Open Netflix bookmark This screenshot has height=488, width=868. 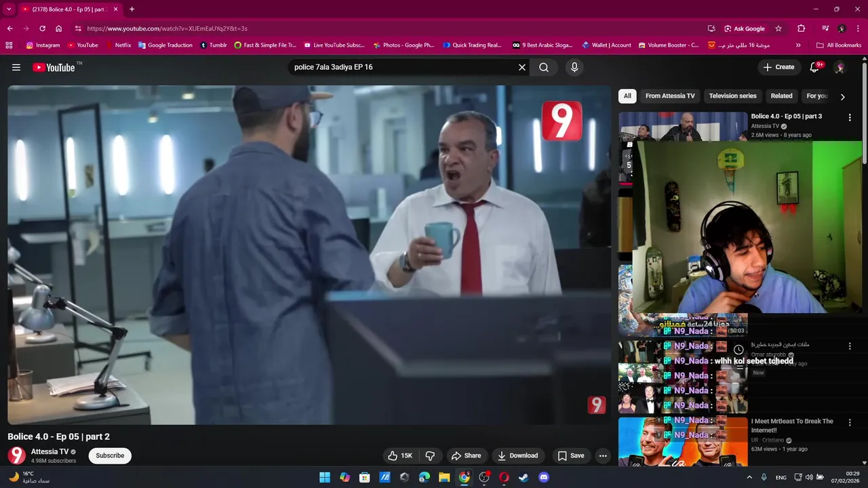(x=119, y=45)
